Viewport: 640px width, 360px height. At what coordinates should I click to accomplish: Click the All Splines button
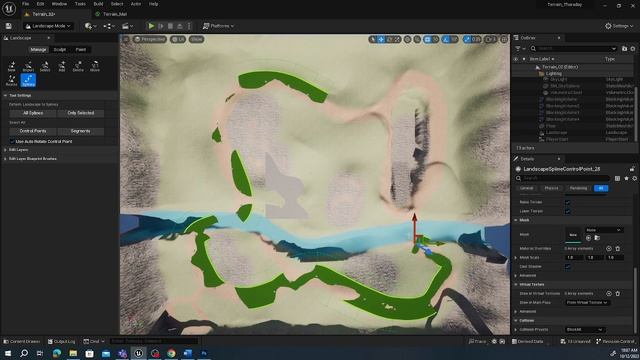tap(33, 113)
